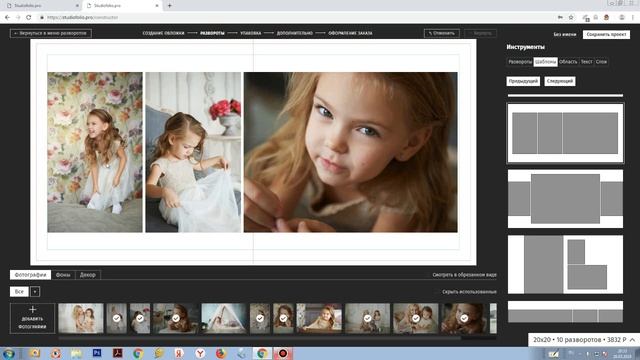Click checkmark on the third gallery photo
640x360 pixels.
[x=140, y=318]
